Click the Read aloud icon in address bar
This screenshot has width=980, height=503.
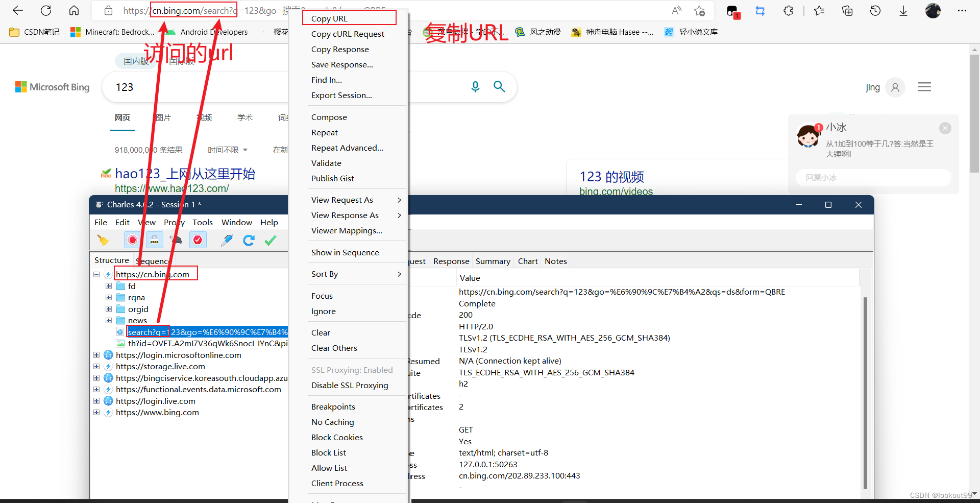(677, 10)
